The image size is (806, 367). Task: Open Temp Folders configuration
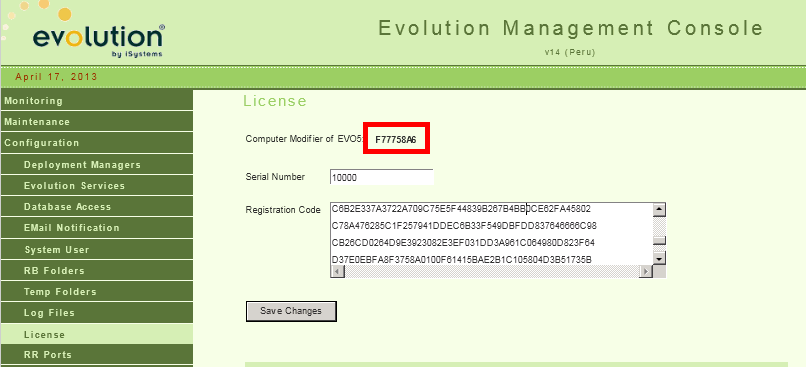coord(97,291)
